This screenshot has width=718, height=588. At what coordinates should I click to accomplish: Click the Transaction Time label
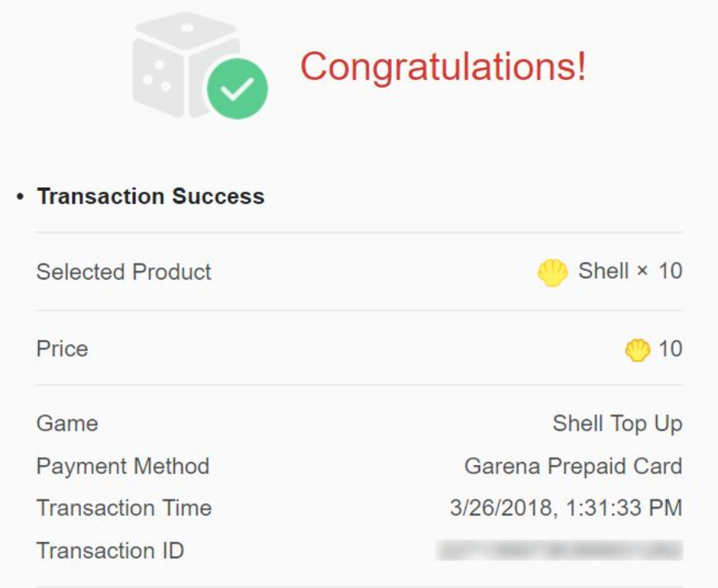[124, 508]
